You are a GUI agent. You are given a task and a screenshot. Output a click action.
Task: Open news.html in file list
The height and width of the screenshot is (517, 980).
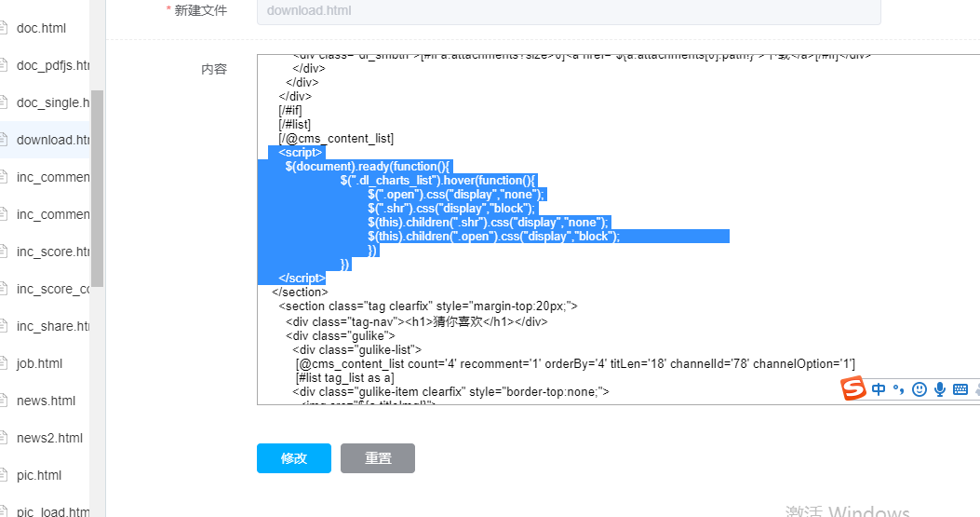click(46, 401)
